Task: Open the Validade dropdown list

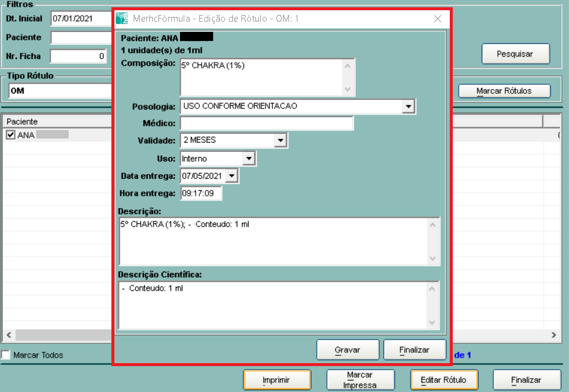Action: (280, 140)
